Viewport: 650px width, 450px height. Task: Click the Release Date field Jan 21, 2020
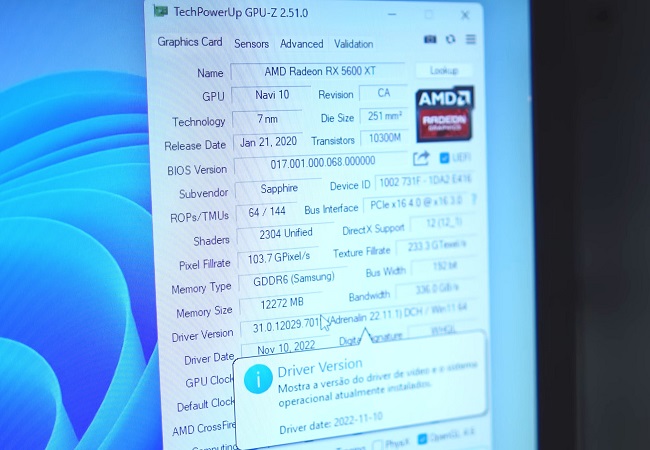click(268, 142)
